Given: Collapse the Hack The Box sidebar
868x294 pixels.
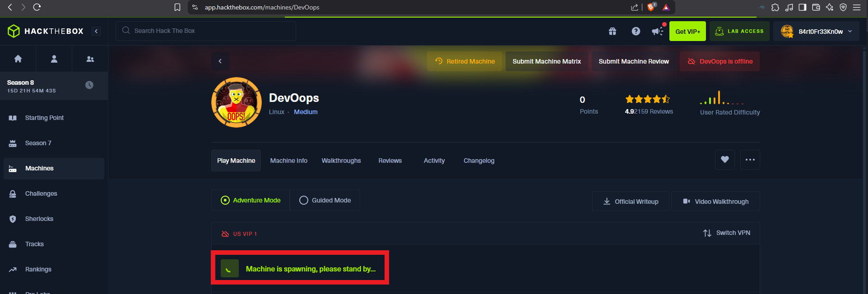Looking at the screenshot, I should (x=96, y=31).
